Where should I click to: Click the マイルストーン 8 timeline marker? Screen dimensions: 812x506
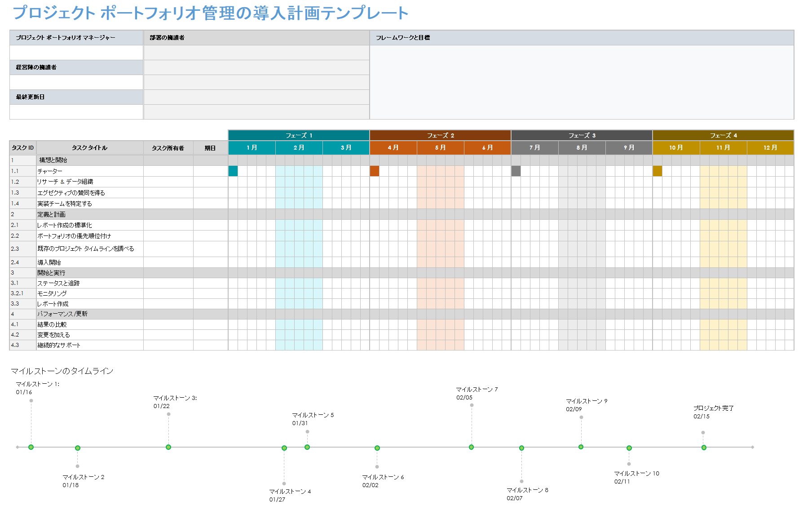tap(521, 448)
